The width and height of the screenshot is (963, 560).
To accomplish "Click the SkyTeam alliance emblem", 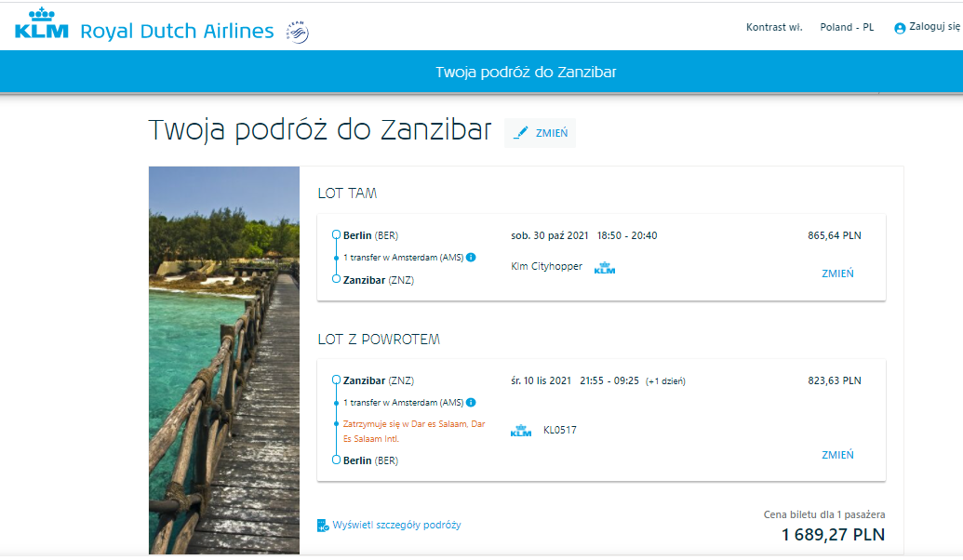I will tap(297, 32).
